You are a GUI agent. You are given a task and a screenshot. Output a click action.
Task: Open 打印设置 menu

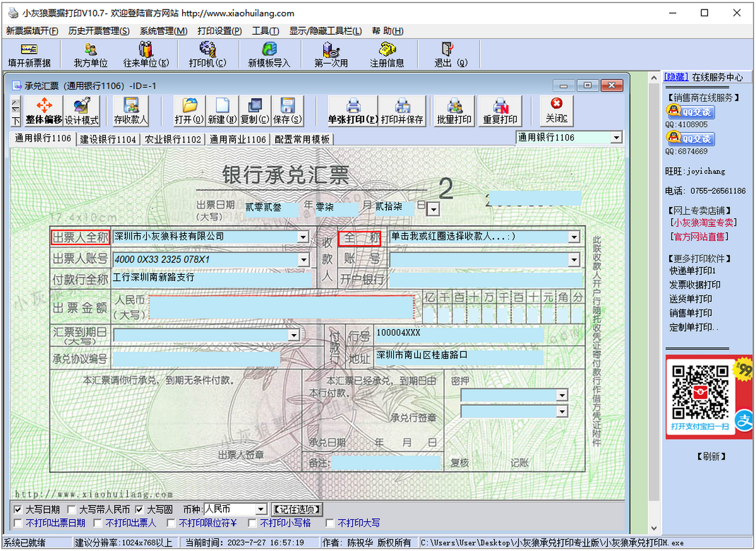pyautogui.click(x=219, y=31)
